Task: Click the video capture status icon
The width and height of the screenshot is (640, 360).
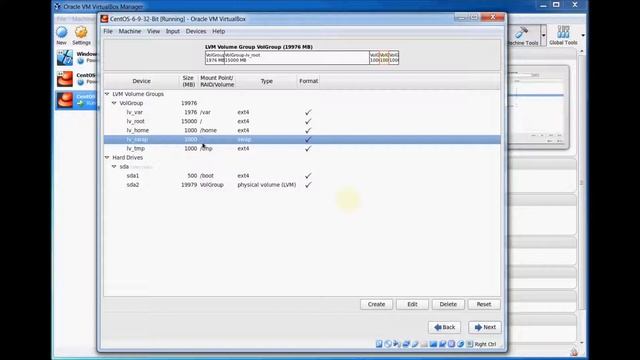Action: pyautogui.click(x=442, y=344)
